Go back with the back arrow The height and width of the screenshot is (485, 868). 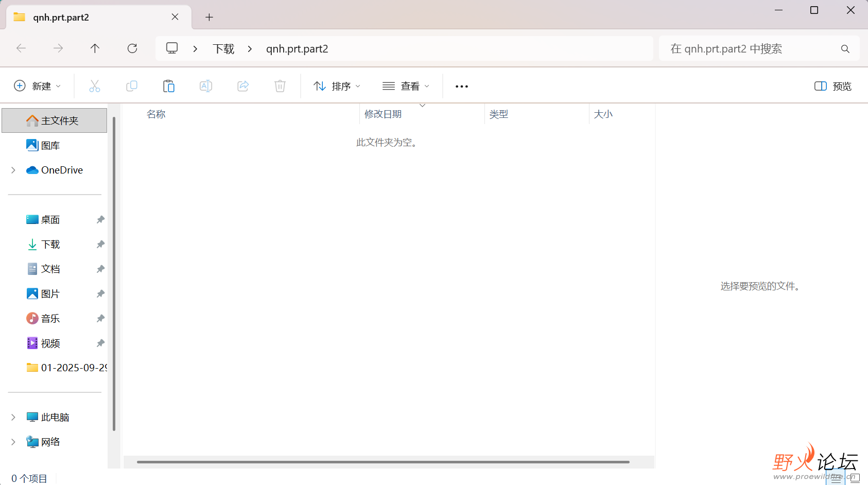21,48
